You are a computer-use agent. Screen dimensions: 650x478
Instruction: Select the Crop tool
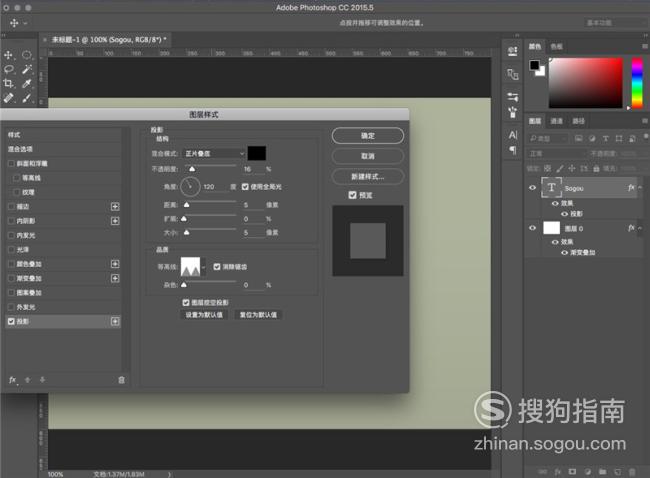8,83
